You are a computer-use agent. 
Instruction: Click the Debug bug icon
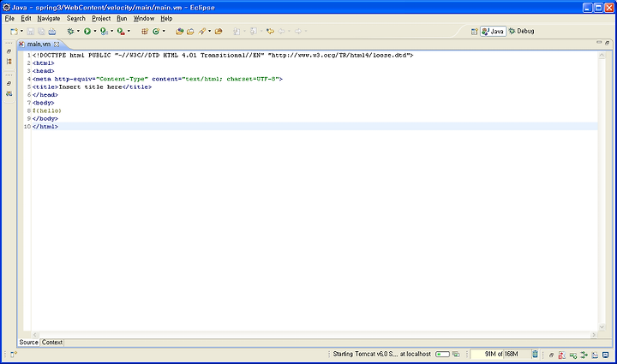tap(70, 32)
